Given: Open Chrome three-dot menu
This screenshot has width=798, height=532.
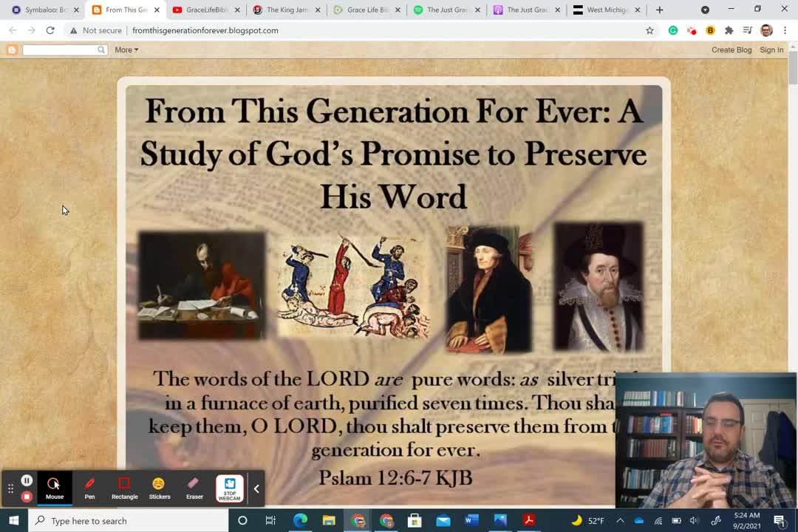Looking at the screenshot, I should click(785, 30).
